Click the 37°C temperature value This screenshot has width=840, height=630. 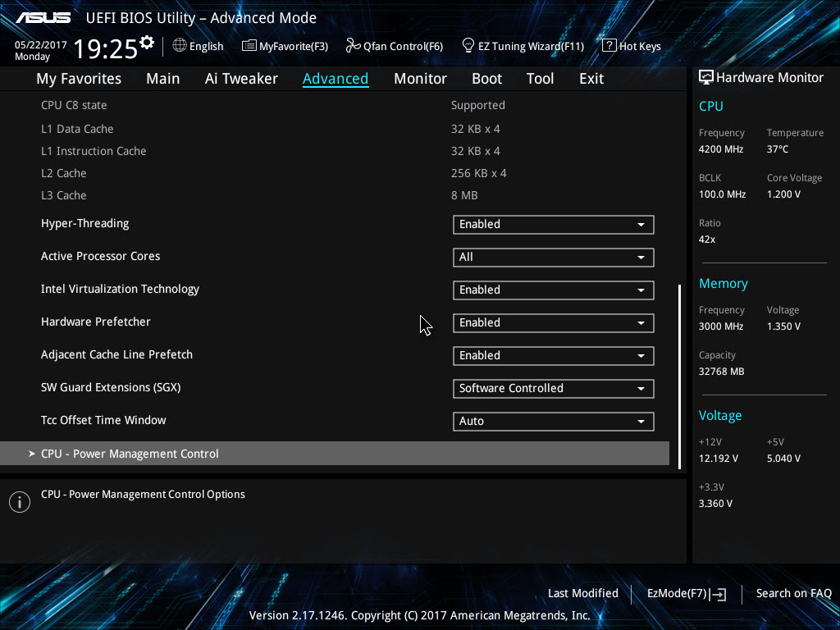tap(778, 149)
